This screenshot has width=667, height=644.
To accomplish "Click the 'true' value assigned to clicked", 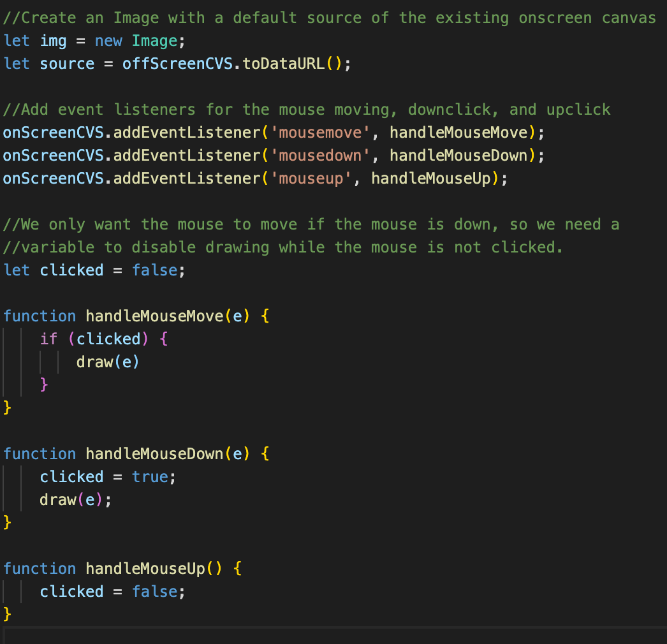I will point(150,477).
